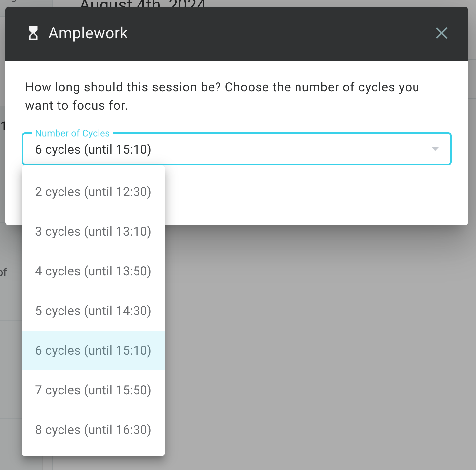Choose 2 cycles (until 12:30)
Image resolution: width=476 pixels, height=470 pixels.
[93, 192]
